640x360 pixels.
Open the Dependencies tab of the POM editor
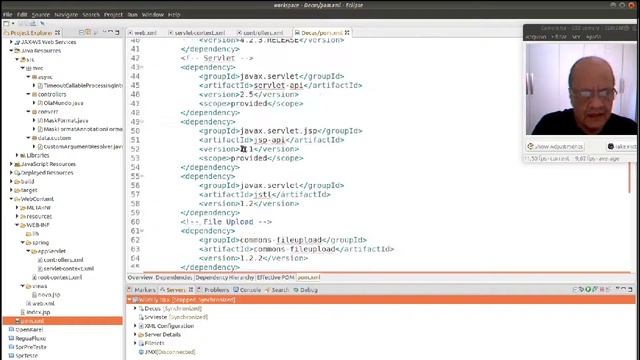click(173, 278)
